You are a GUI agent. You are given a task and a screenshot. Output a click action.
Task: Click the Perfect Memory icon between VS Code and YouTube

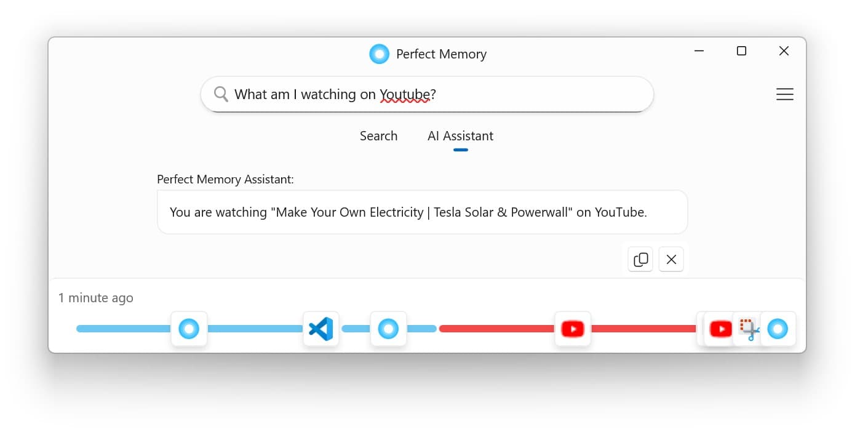coord(388,329)
